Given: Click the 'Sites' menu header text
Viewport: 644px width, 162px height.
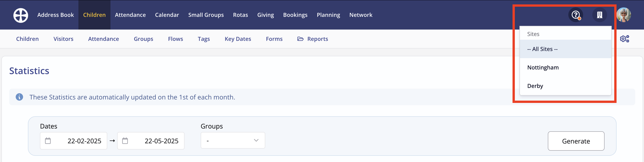Looking at the screenshot, I should [533, 34].
